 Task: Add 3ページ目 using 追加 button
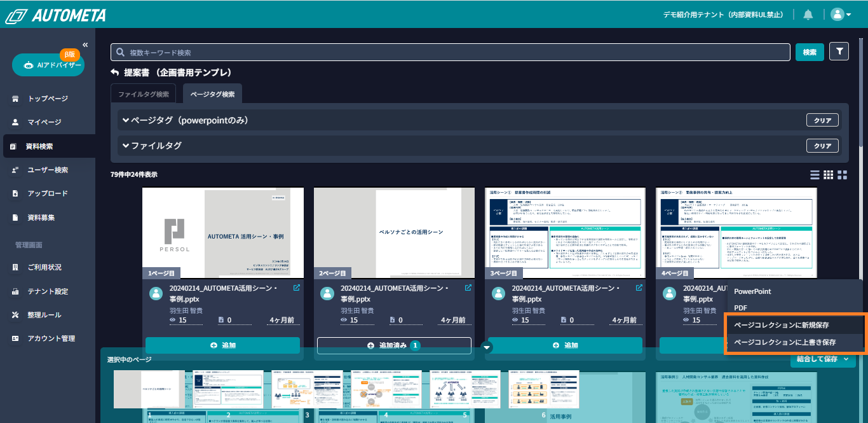point(565,345)
